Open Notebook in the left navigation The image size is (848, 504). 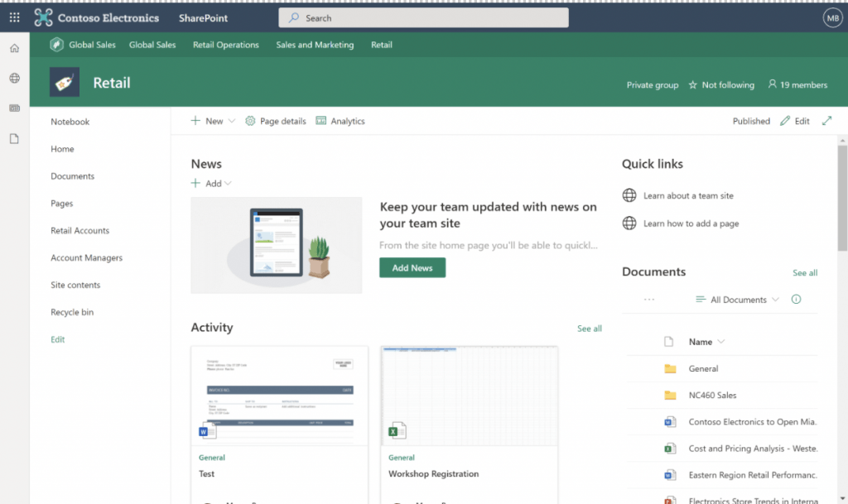[x=70, y=122]
